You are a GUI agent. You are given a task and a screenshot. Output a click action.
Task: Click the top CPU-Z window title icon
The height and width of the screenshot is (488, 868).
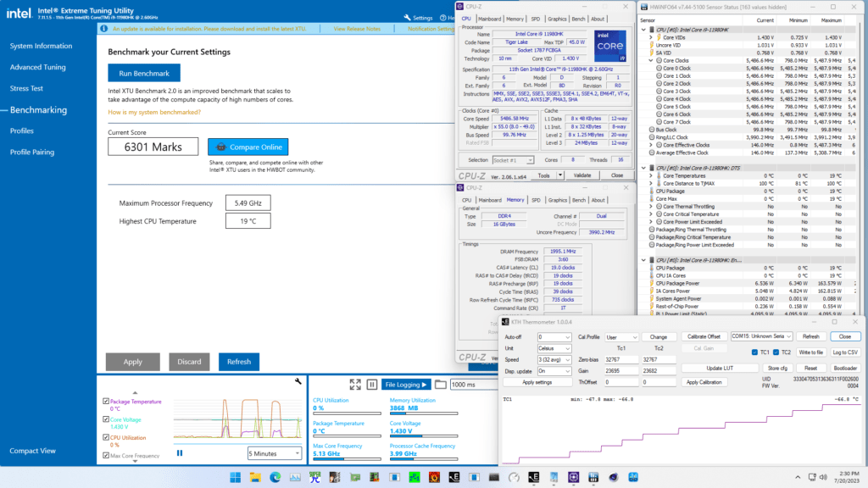[460, 7]
